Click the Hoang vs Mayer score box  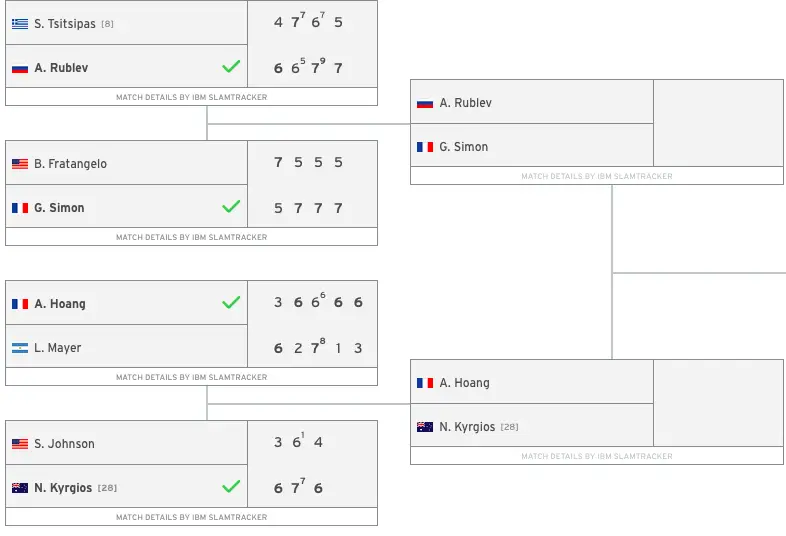click(x=313, y=324)
